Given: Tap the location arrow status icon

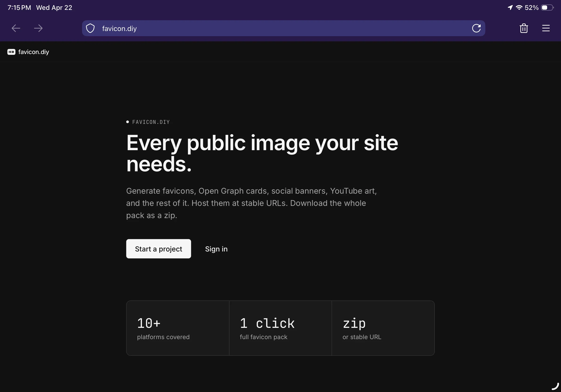Looking at the screenshot, I should pos(510,8).
